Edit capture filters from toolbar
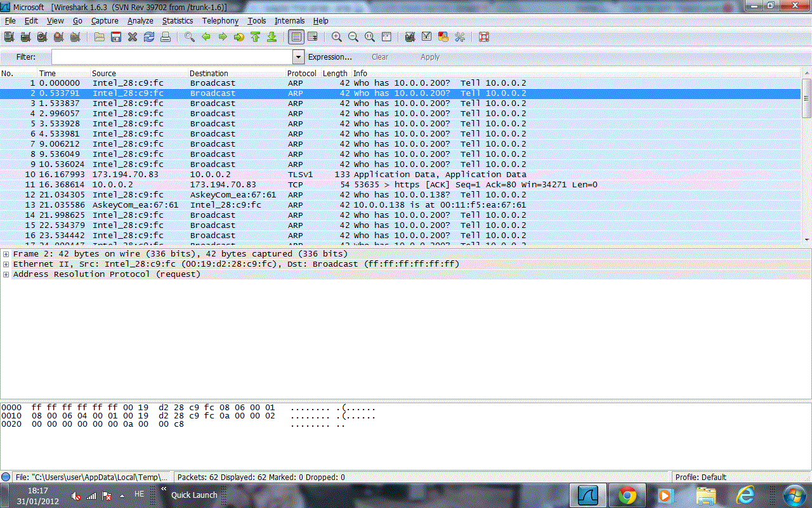Viewport: 812px width, 508px height. pos(410,37)
